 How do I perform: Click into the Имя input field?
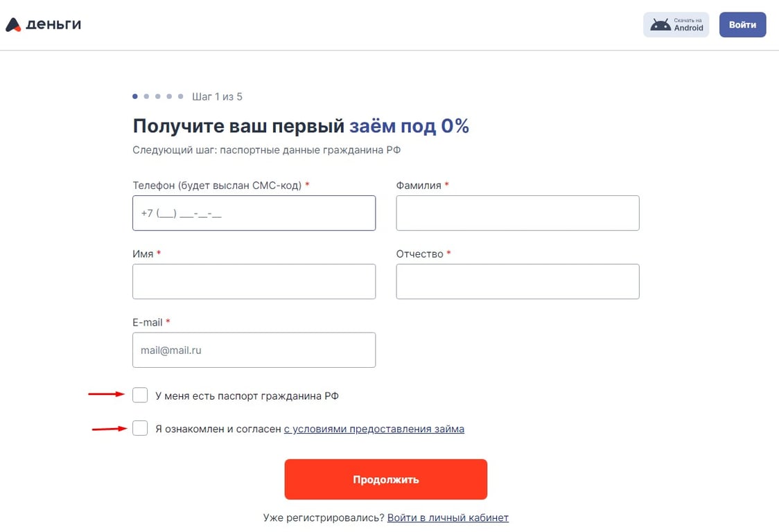(254, 281)
